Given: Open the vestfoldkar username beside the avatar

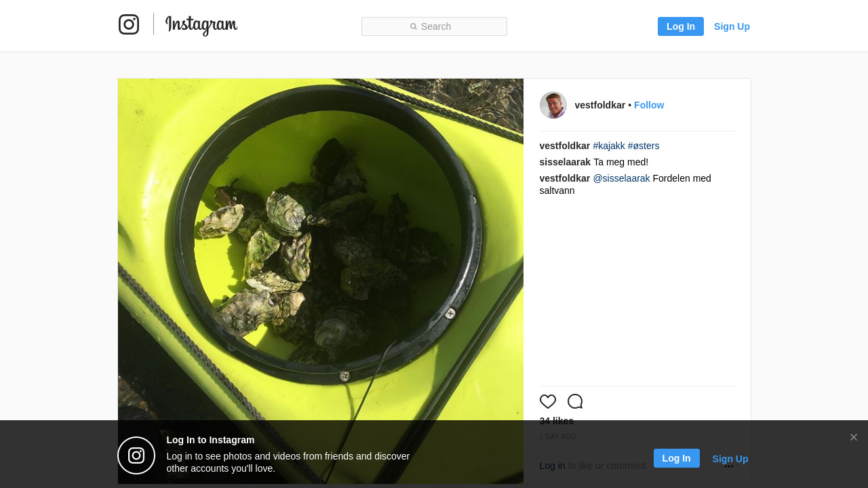Looking at the screenshot, I should point(600,105).
